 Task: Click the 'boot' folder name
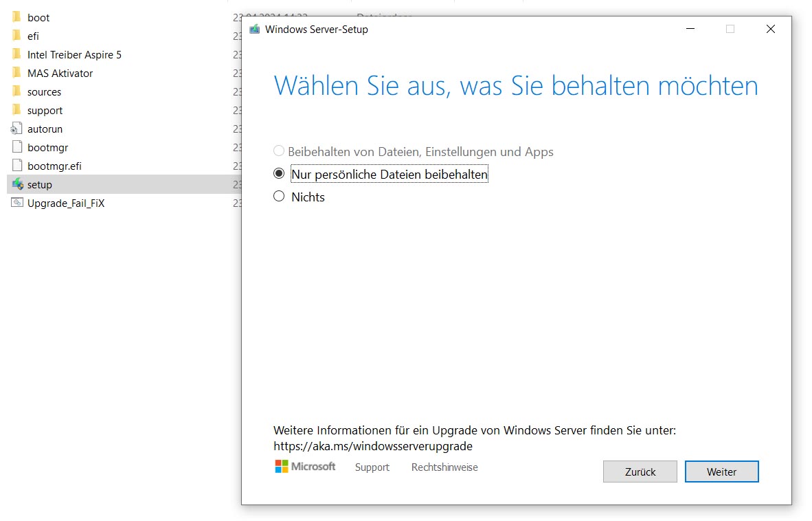tap(38, 18)
